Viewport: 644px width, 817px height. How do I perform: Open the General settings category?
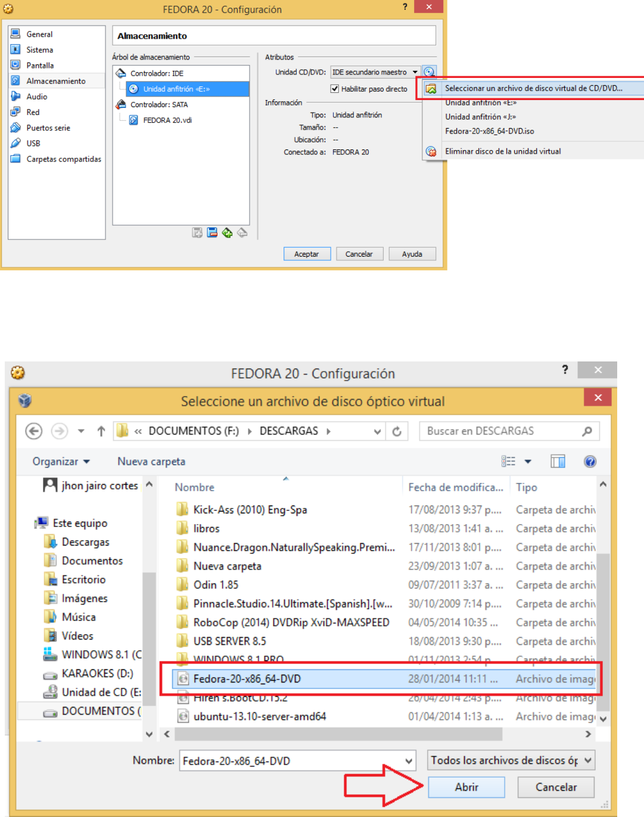[x=39, y=34]
